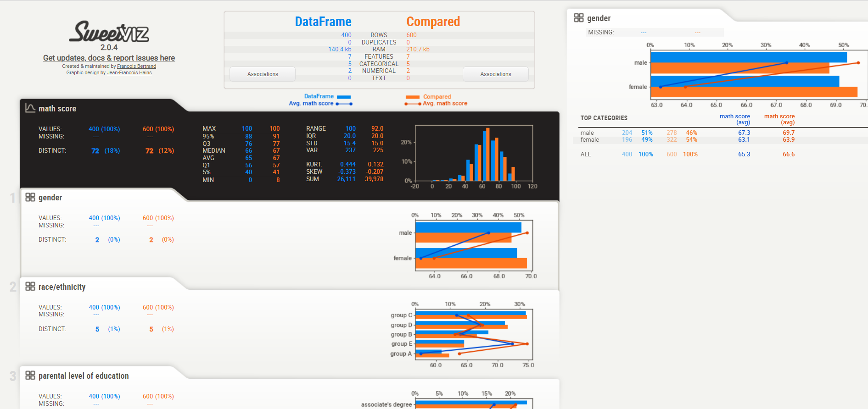Screen dimensions: 868x409
Task: Click the 'SKEW' label in math score
Action: 314,171
